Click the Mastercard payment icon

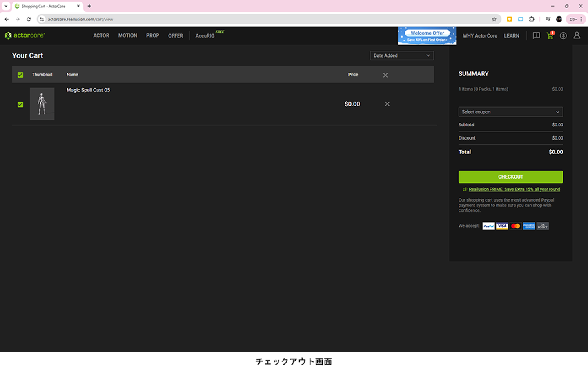[515, 226]
